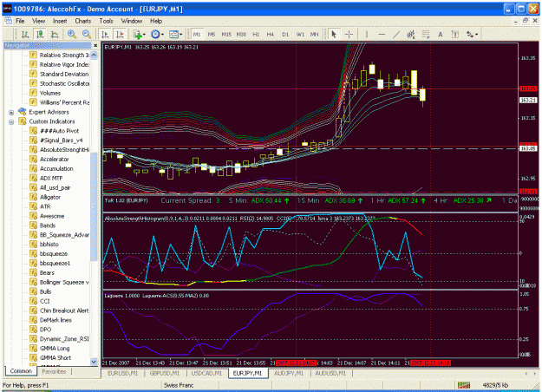The width and height of the screenshot is (542, 392).
Task: Open the Help menu
Action: tap(156, 21)
